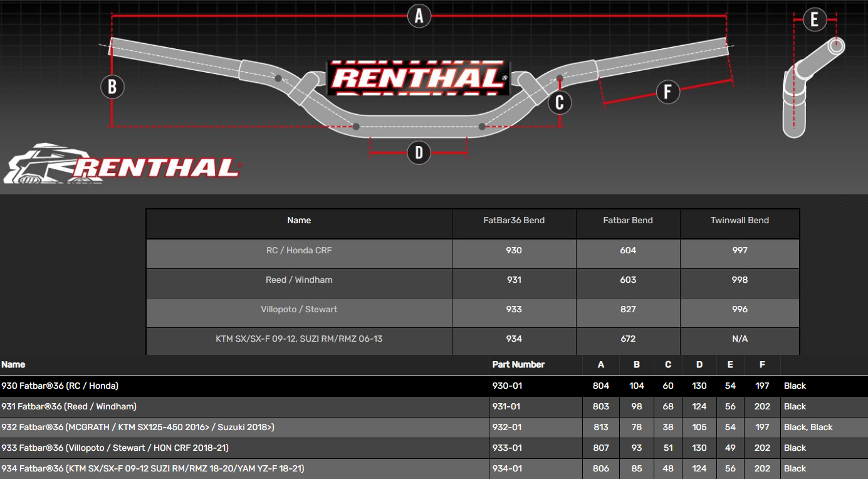
Task: Click the side-view handlebar sweep illustration
Action: click(813, 88)
